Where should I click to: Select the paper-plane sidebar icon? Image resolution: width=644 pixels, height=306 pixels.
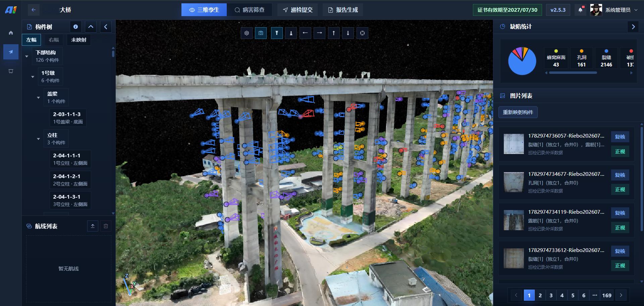tap(11, 52)
